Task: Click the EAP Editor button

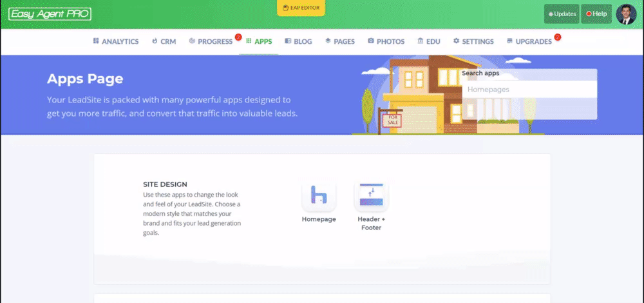Action: coord(301,8)
